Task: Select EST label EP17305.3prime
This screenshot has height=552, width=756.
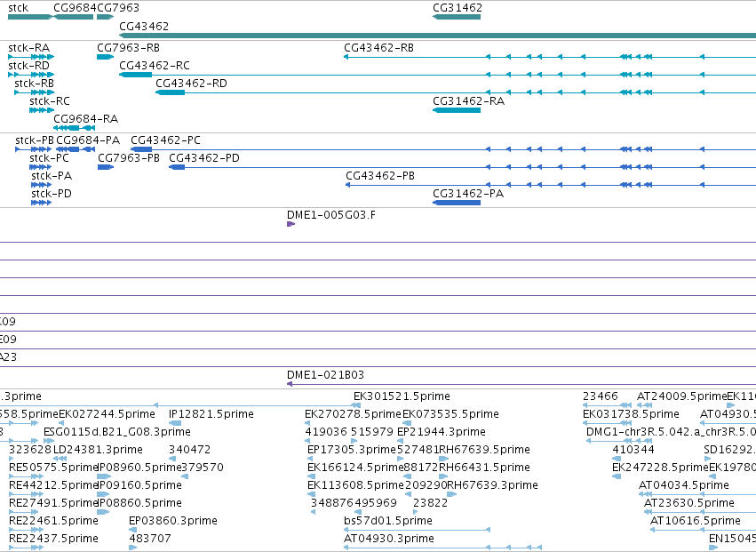Action: click(352, 450)
